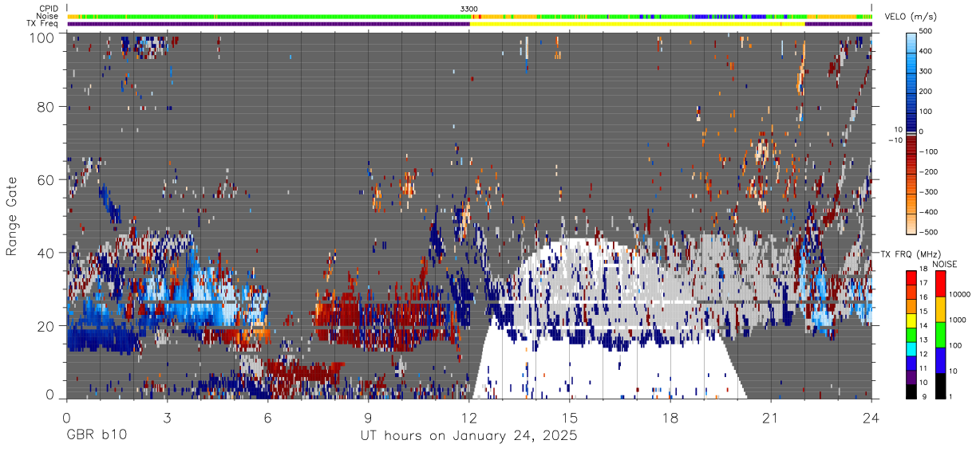Screen dimensions: 980x452
Task: Click the "GBR b10" radar beam label
Action: pos(96,437)
